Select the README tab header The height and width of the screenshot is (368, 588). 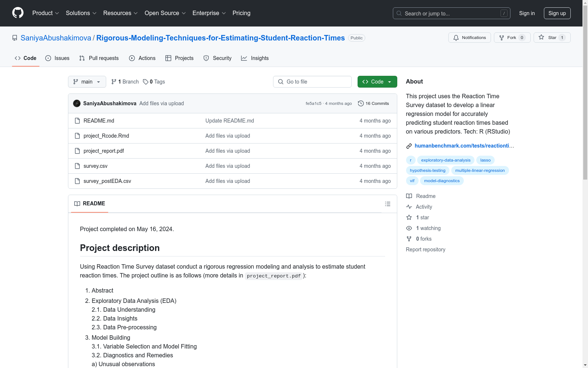click(90, 204)
